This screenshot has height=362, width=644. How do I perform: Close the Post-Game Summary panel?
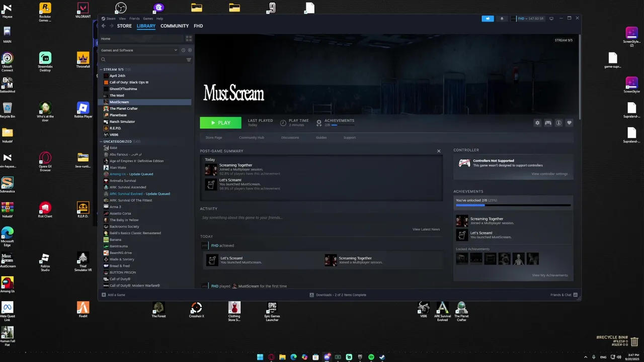click(439, 151)
